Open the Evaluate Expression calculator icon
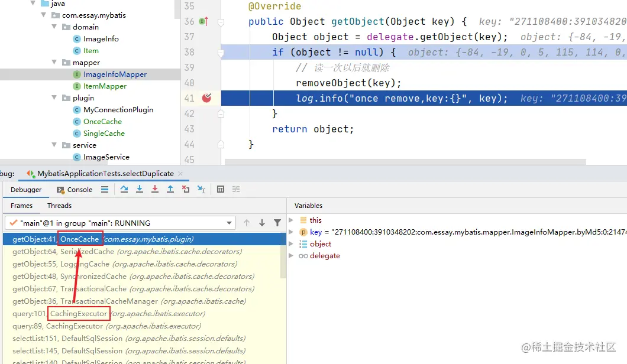The width and height of the screenshot is (627, 364). coord(220,189)
